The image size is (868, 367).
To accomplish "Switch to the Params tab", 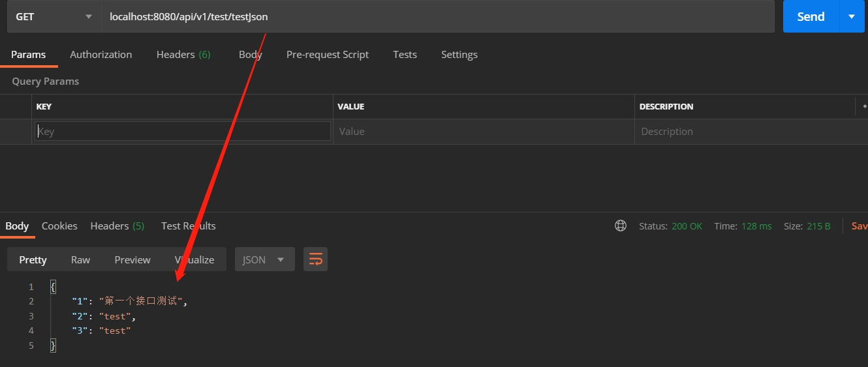I will click(29, 55).
